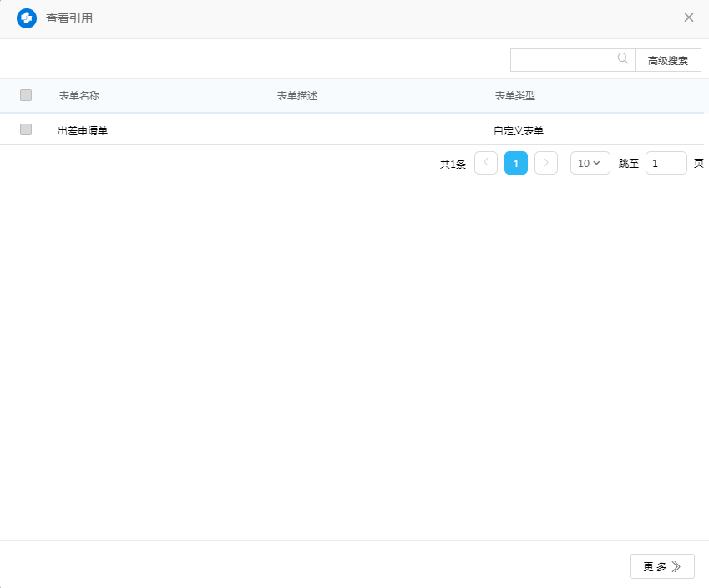Screen dimensions: 709x588
Task: Close the 查看引用 dialog
Action: coord(689,18)
